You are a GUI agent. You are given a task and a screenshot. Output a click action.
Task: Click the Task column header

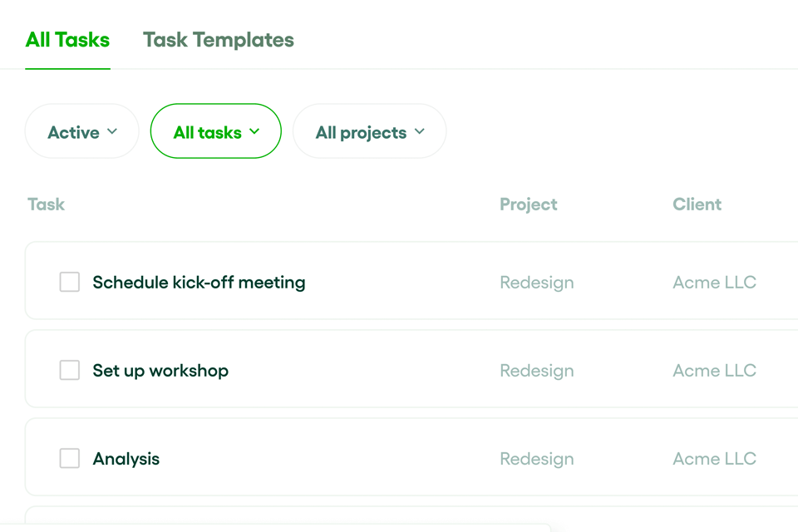click(46, 204)
